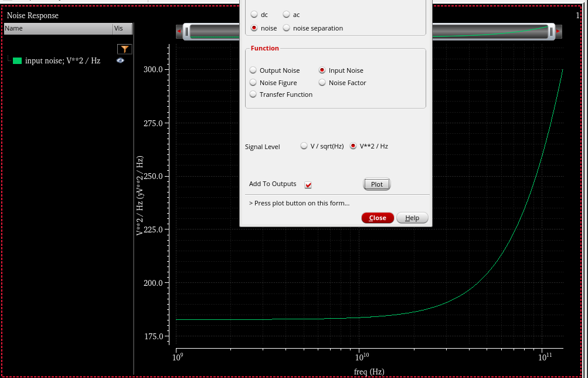The image size is (588, 378).
Task: Choose Noise Factor function
Action: [322, 83]
